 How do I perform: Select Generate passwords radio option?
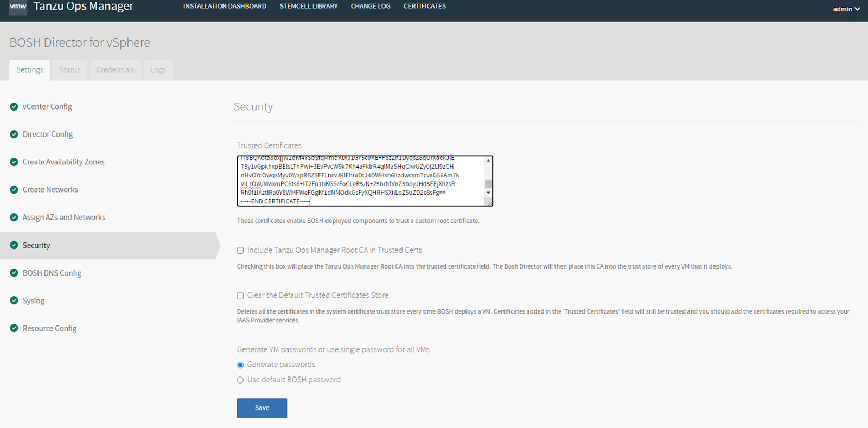240,365
